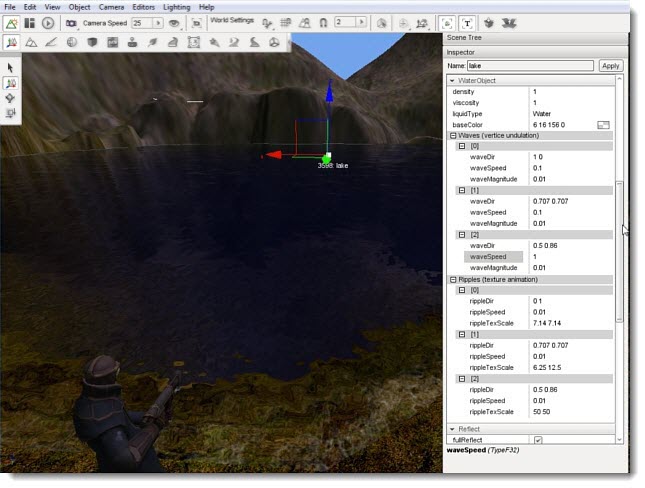
Task: Collapse the WaterObject section
Action: (452, 81)
